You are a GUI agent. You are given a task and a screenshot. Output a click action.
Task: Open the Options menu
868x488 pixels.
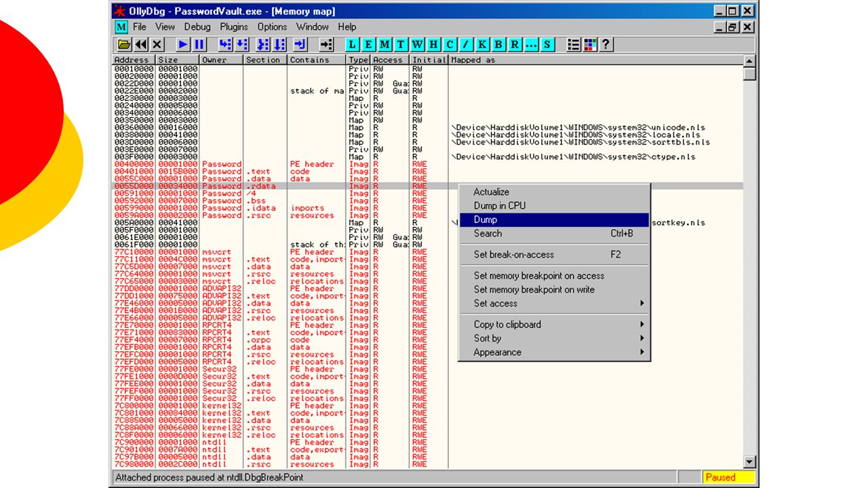click(x=272, y=27)
